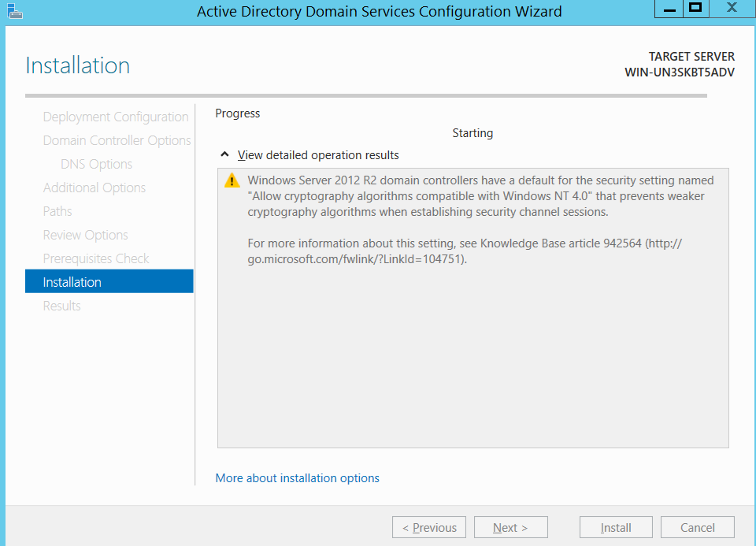Maximize the wizard window
This screenshot has height=546, width=756.
(x=695, y=9)
